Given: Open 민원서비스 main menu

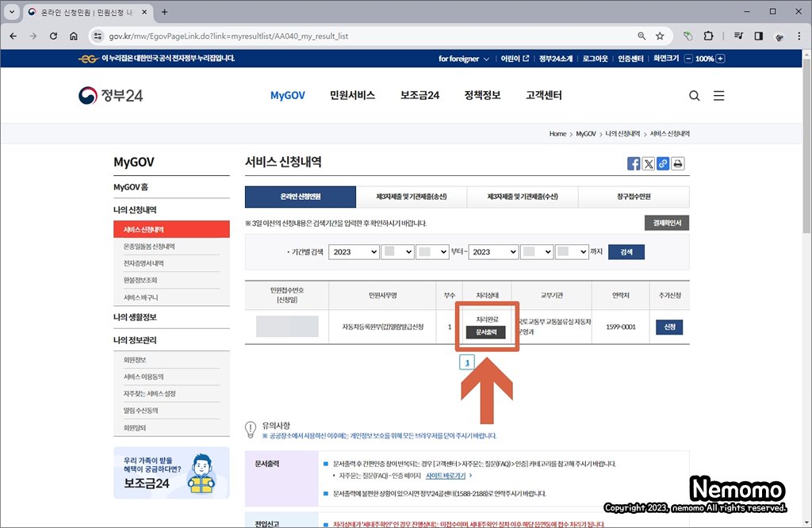Looking at the screenshot, I should [x=353, y=95].
